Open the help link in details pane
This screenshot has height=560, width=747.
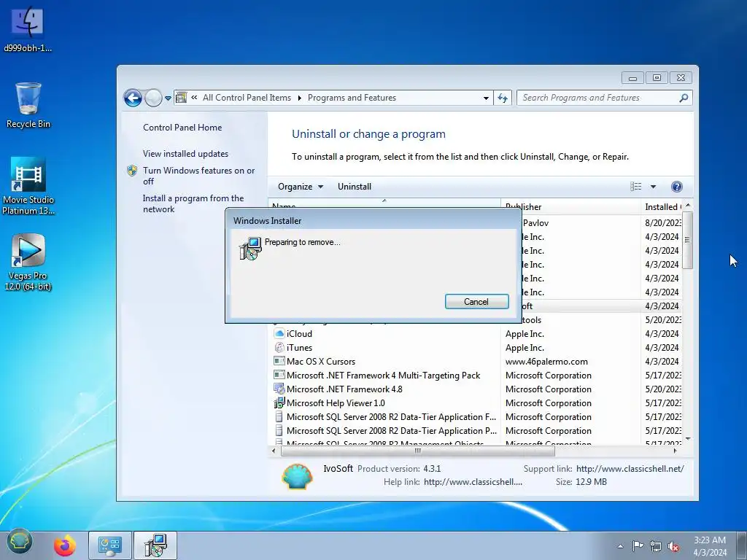(x=473, y=482)
